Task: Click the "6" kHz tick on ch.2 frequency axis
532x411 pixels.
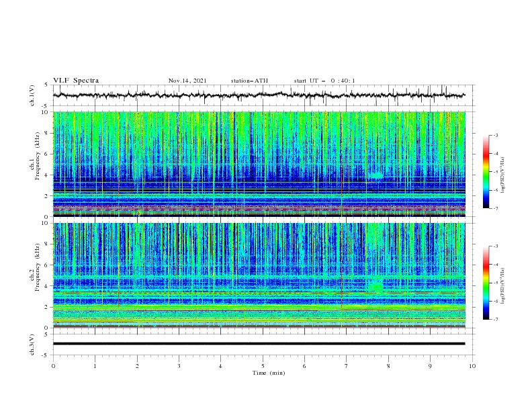Action: click(x=47, y=265)
